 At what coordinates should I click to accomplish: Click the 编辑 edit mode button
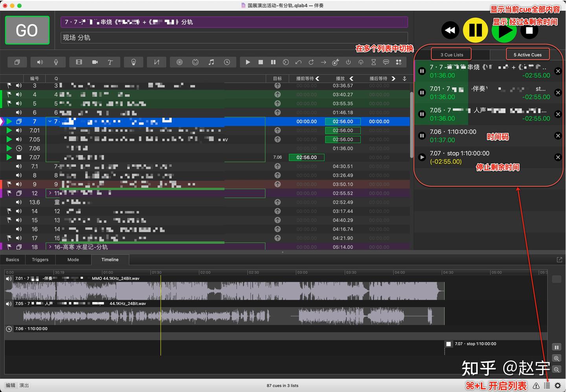coord(10,385)
